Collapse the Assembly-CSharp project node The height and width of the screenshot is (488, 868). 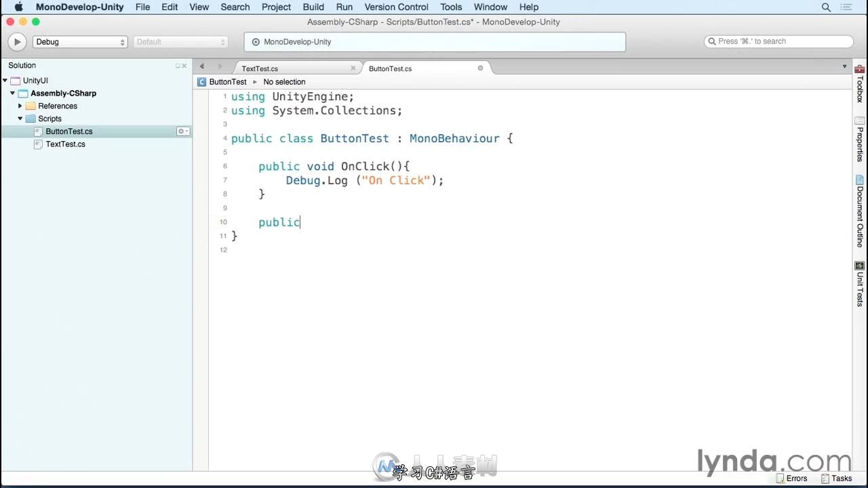(x=12, y=94)
